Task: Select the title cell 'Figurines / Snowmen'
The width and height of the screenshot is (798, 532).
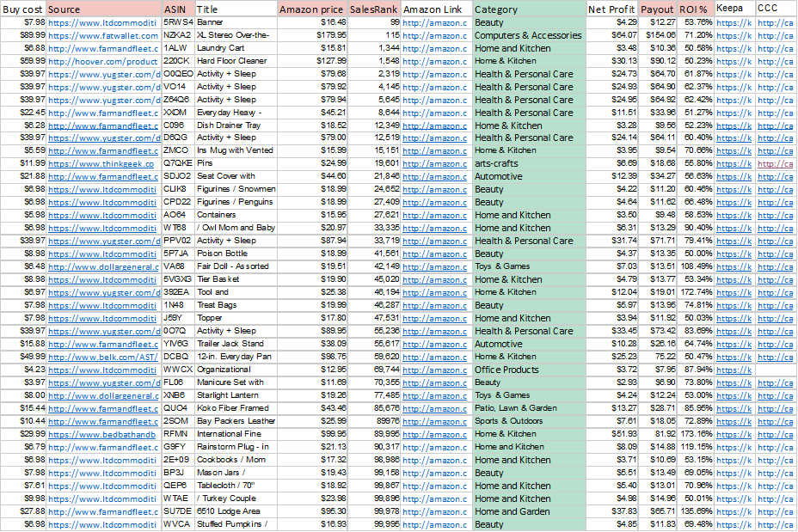Action: click(236, 189)
